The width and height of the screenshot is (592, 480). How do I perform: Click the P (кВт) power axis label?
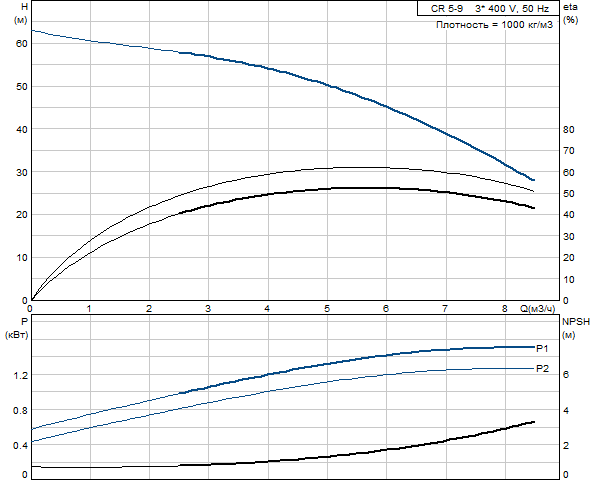point(17,328)
